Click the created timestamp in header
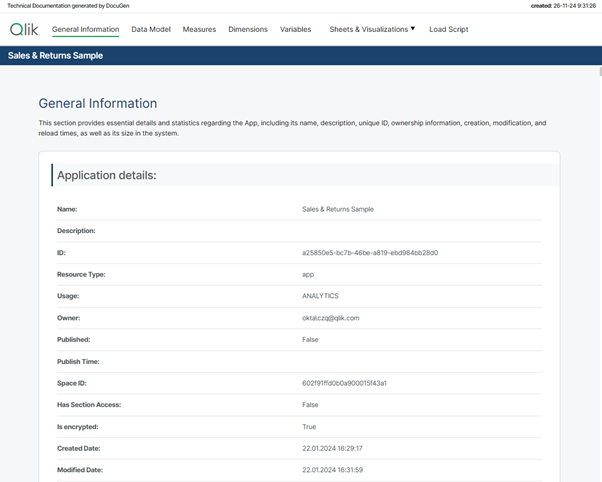602x482 pixels. point(563,6)
